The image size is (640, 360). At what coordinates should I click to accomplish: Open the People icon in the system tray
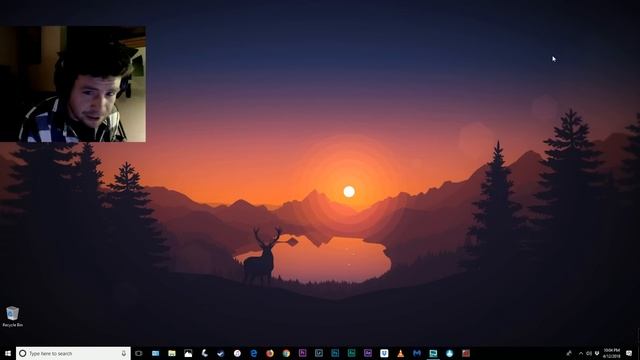(x=569, y=353)
